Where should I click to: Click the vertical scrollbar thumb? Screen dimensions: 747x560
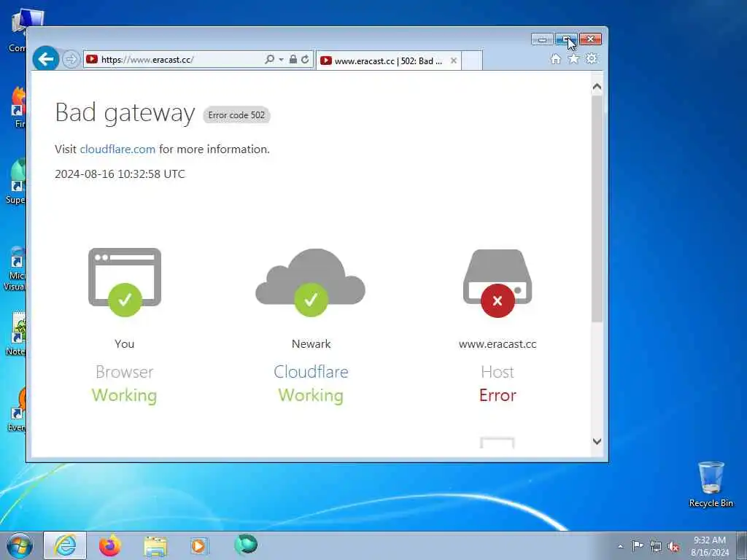(x=597, y=209)
